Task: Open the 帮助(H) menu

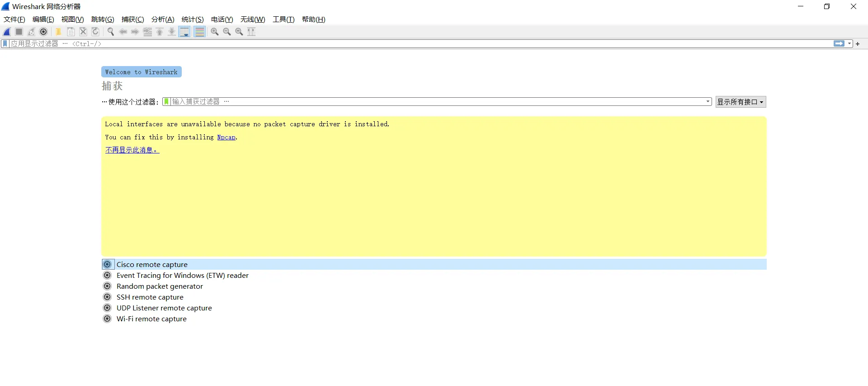Action: point(314,19)
